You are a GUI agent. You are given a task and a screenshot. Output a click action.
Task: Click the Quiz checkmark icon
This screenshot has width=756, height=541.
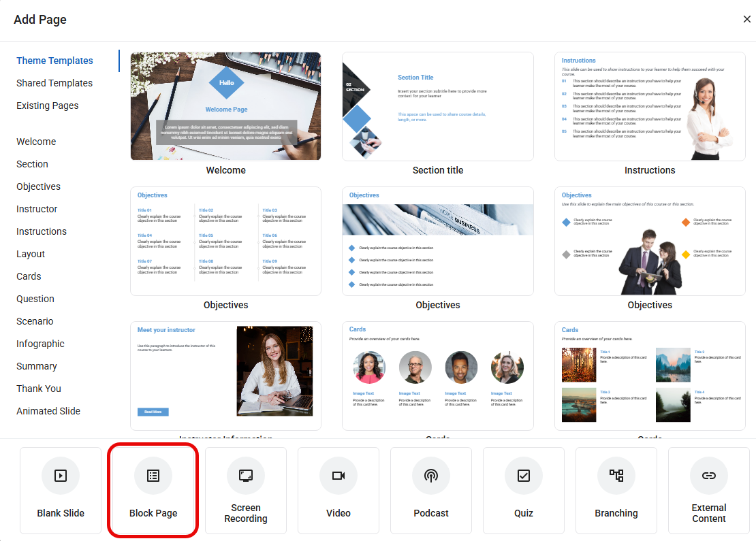tap(524, 476)
